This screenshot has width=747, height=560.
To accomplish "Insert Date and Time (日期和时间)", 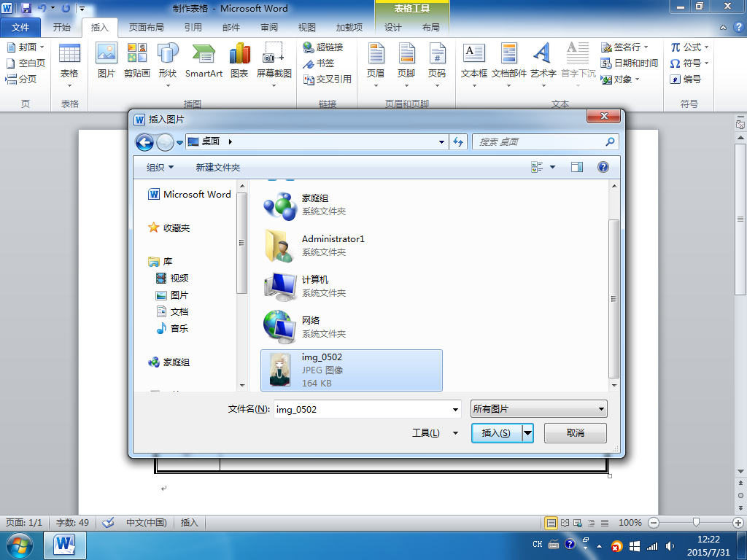I will (630, 63).
